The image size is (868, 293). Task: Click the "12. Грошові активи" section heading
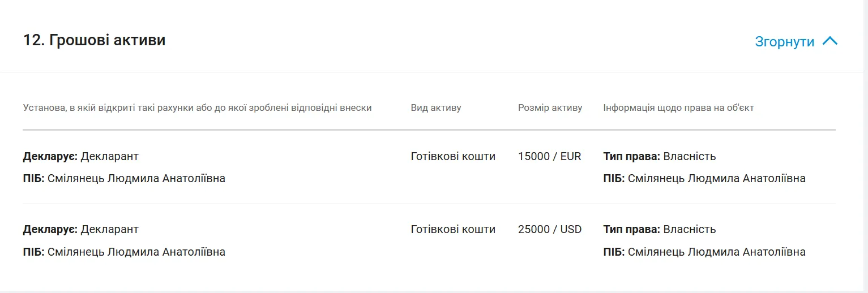click(x=94, y=41)
